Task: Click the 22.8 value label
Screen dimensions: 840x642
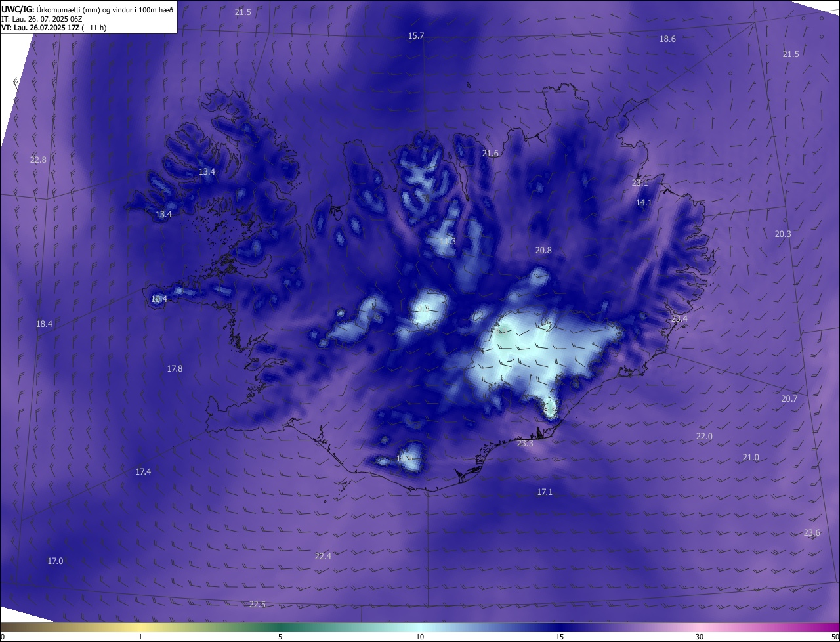Action: (39, 160)
